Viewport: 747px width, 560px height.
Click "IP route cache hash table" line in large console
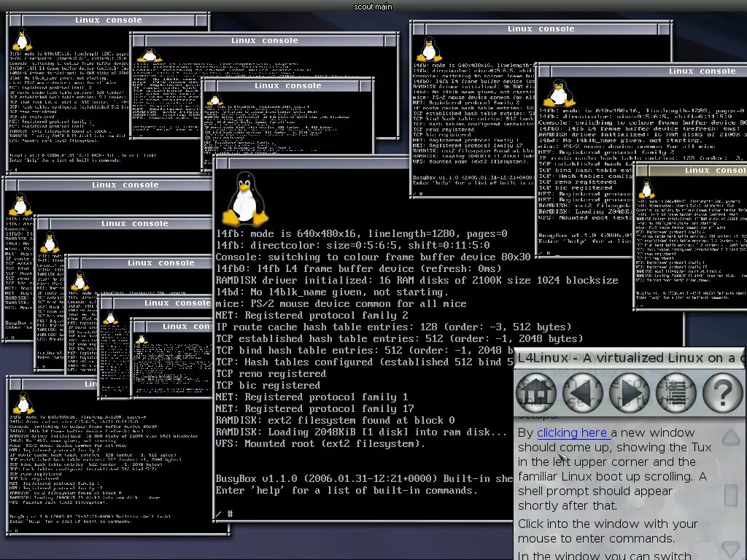393,327
